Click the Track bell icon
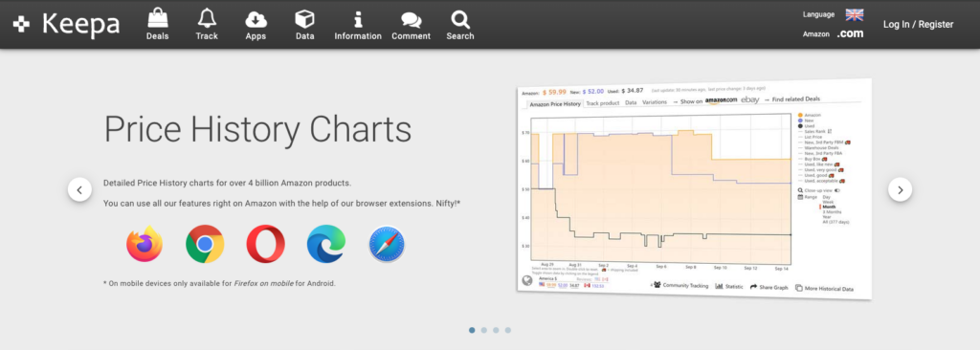Screen dimensions: 980x350 tap(207, 18)
